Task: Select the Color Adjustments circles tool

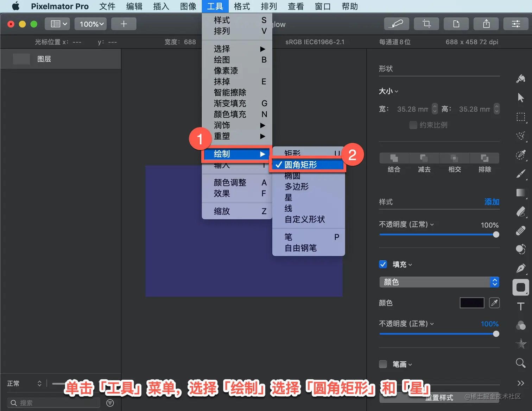Action: (x=521, y=325)
